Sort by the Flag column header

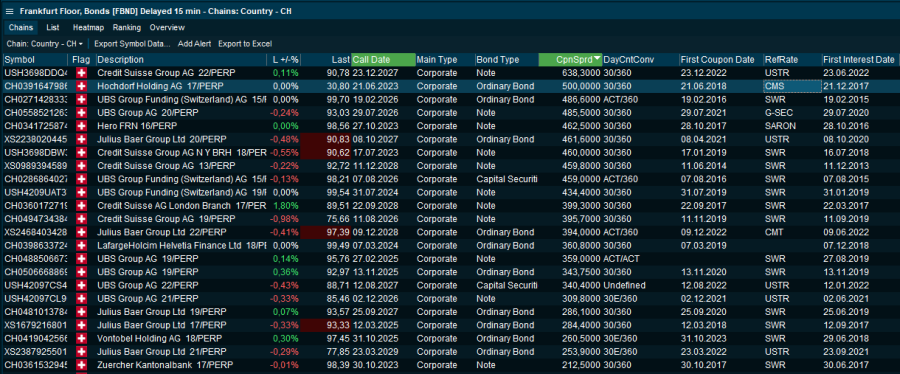(82, 60)
